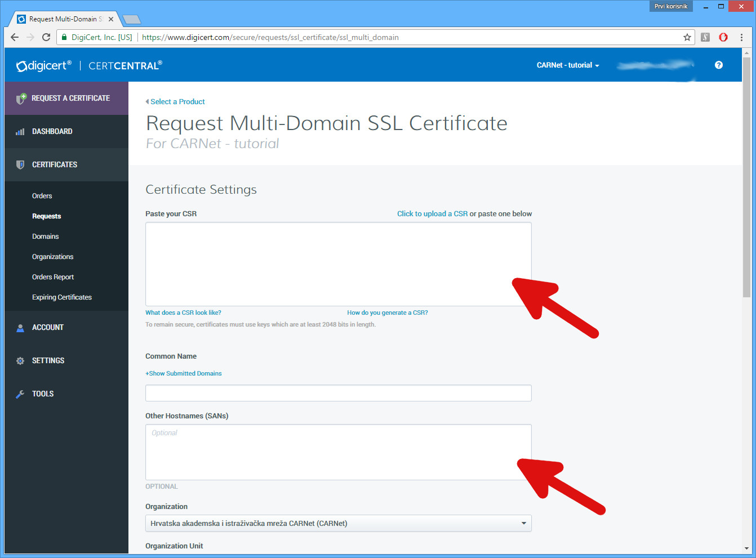This screenshot has height=558, width=756.
Task: Open the Chrome three-dot menu
Action: 741,37
